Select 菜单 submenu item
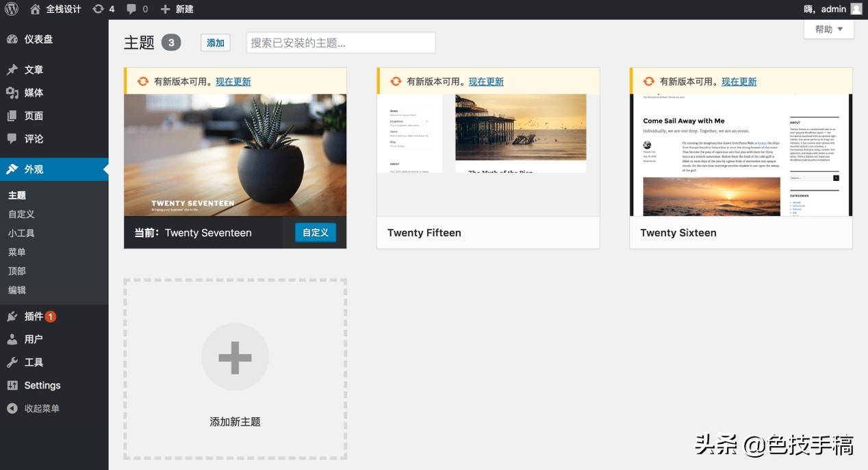The height and width of the screenshot is (470, 868). pos(17,251)
